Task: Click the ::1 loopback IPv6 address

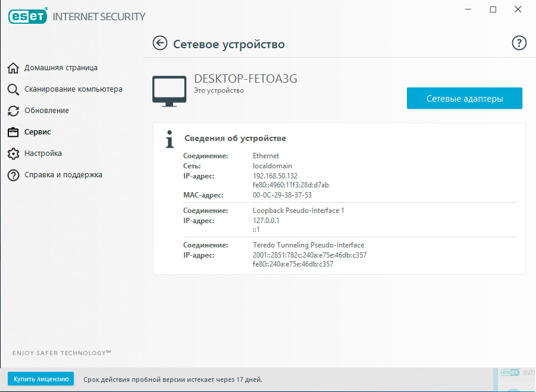Action: 256,230
